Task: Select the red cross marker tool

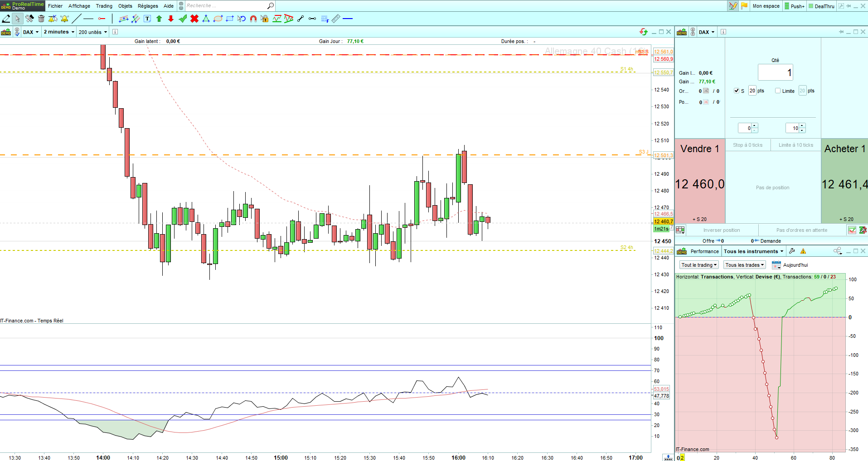Action: [194, 19]
